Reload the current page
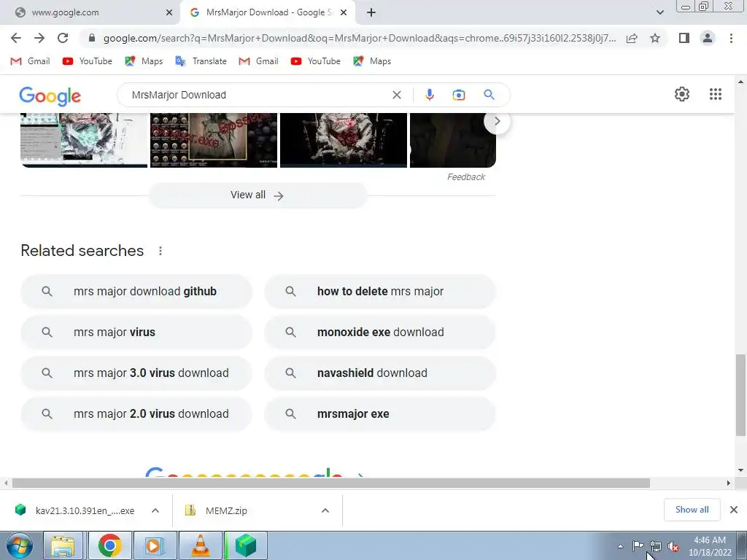This screenshot has width=747, height=560. coord(63,38)
